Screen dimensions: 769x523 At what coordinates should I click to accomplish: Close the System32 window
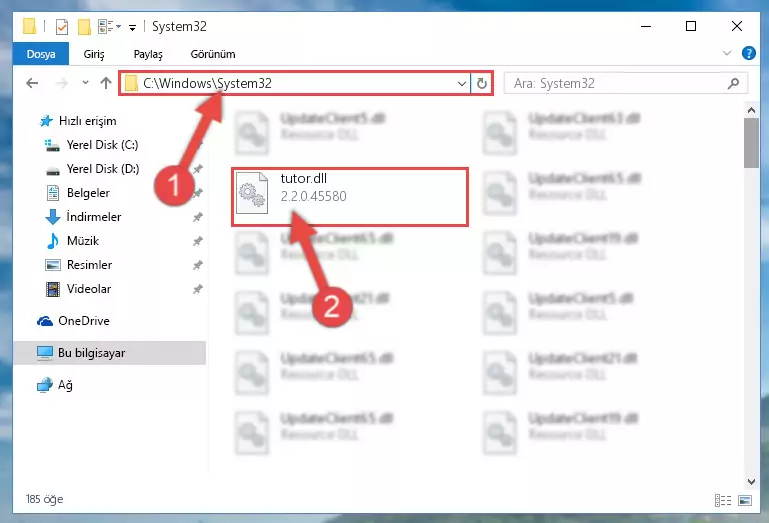coord(737,26)
